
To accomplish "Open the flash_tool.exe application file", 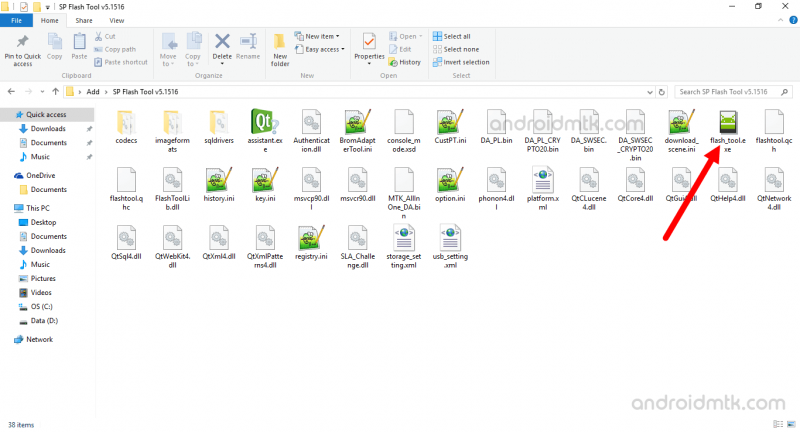I will coord(728,131).
